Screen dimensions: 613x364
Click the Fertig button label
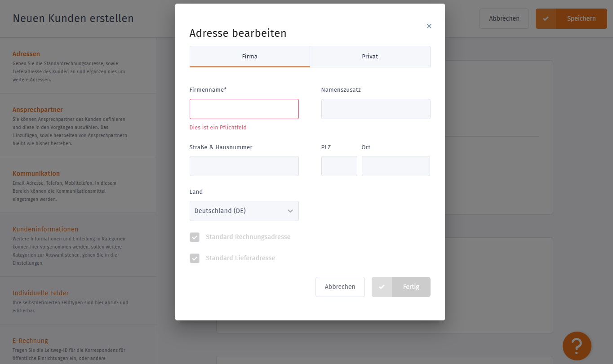click(411, 287)
